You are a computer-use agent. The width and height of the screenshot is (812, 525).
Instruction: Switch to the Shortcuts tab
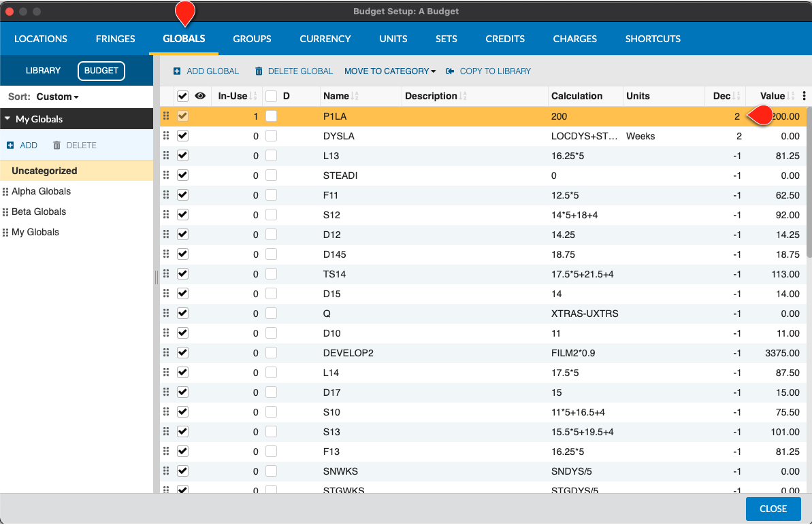click(x=653, y=39)
